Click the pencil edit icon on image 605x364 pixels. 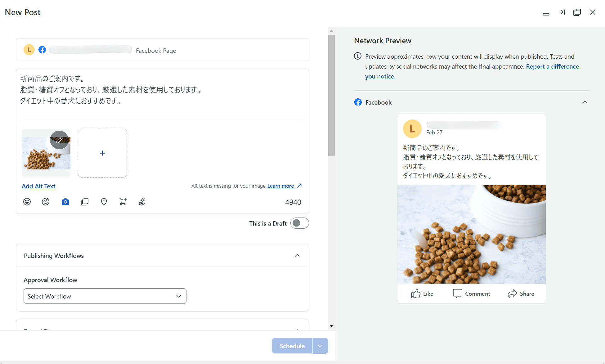pyautogui.click(x=59, y=140)
